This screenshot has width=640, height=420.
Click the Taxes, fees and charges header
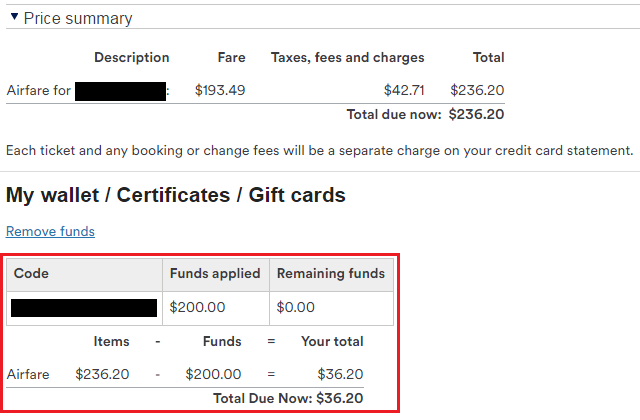(348, 58)
